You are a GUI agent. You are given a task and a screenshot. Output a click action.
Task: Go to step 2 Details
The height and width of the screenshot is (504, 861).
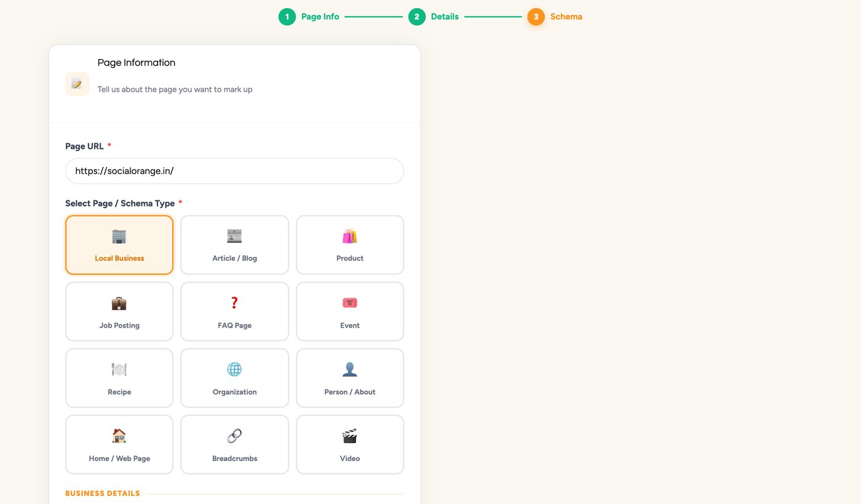click(x=434, y=17)
